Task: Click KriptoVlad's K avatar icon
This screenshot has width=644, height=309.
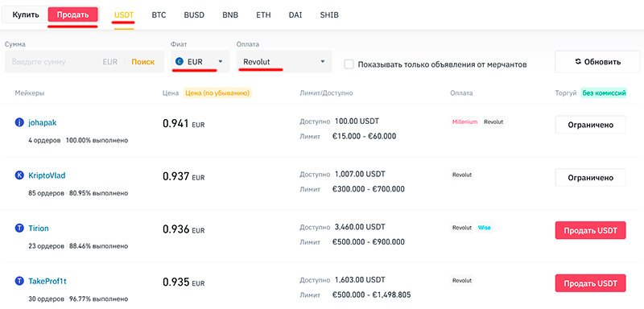Action: click(x=19, y=175)
